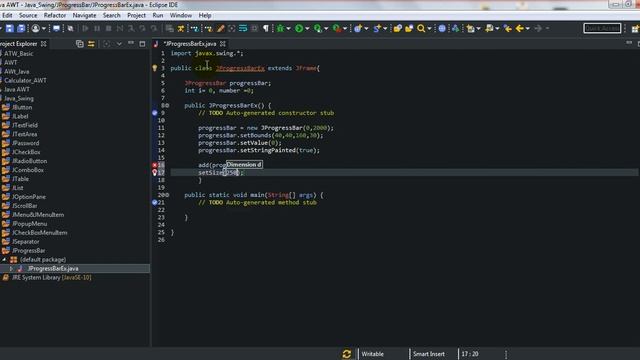The image size is (640, 360).
Task: Click the task marker on line 21
Action: pos(155,202)
